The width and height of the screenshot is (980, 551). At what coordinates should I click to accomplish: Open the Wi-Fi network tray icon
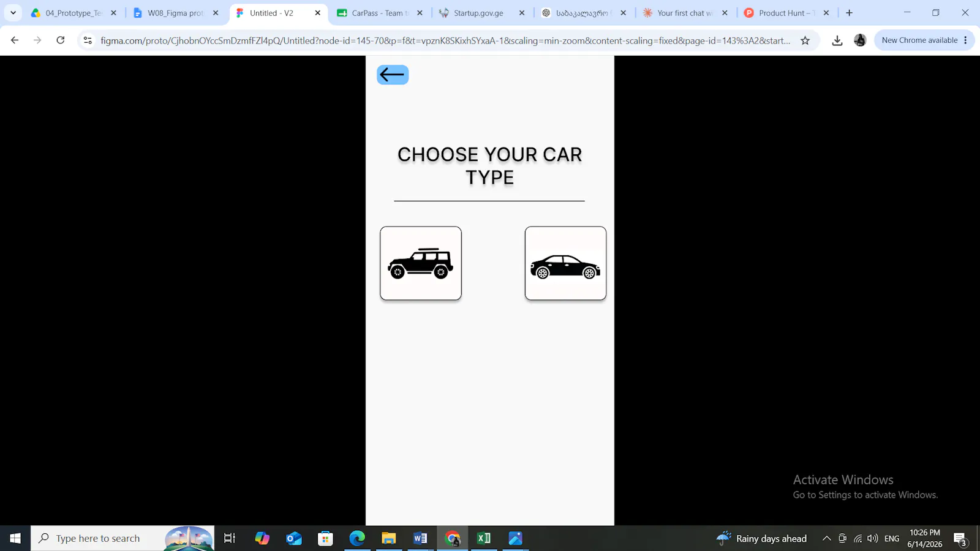coord(858,538)
